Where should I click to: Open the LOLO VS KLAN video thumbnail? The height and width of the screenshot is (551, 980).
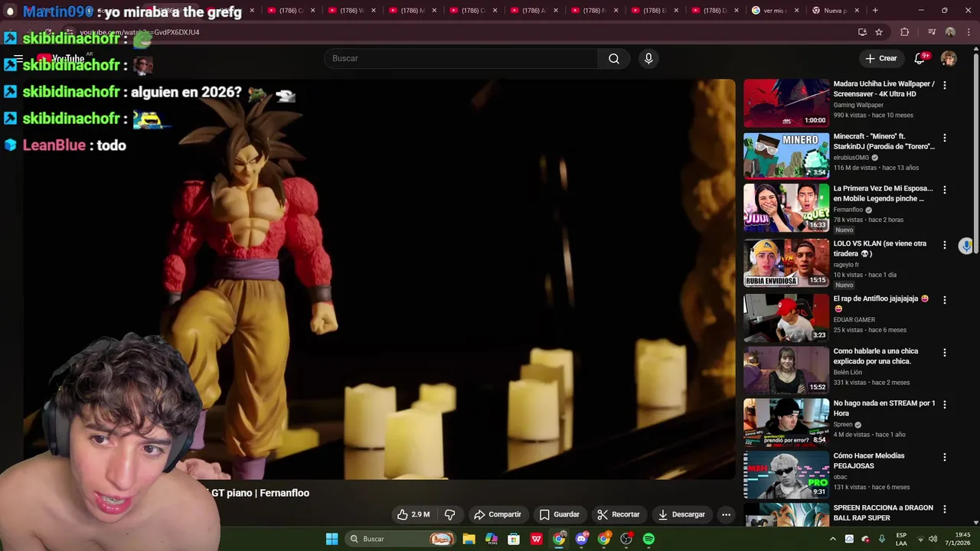786,262
